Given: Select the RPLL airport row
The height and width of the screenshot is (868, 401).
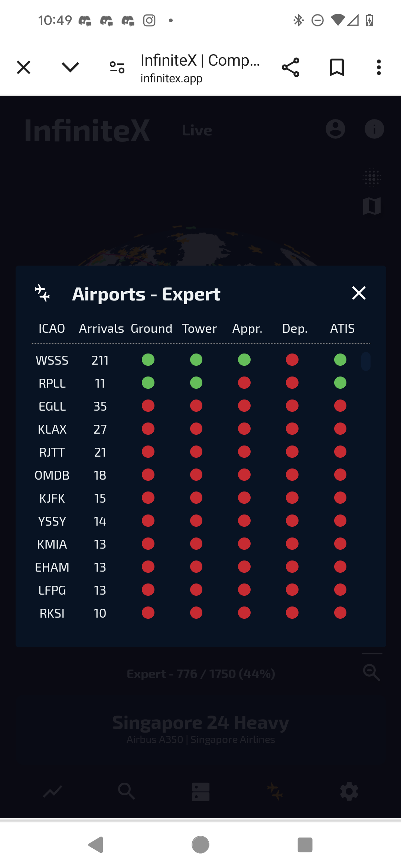Looking at the screenshot, I should [x=52, y=383].
